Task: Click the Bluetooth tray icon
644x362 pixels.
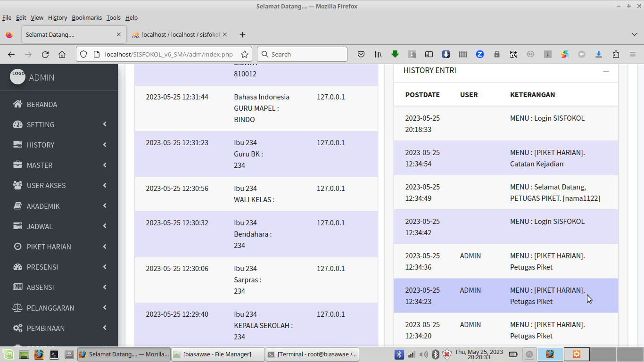Action: click(x=399, y=354)
